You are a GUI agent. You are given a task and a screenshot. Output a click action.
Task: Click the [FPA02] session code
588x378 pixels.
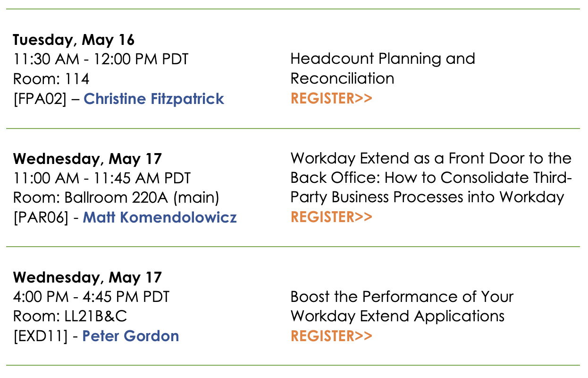pyautogui.click(x=40, y=99)
